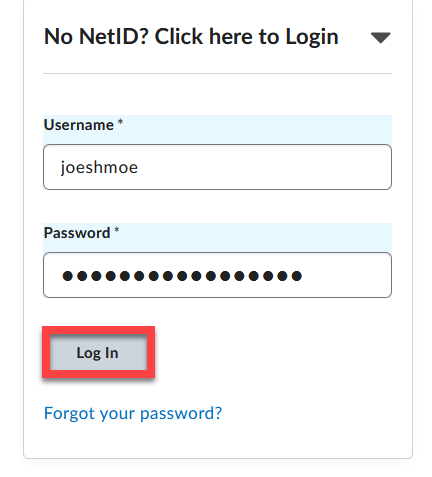The image size is (432, 477).
Task: Click the Log In button
Action: tap(98, 352)
